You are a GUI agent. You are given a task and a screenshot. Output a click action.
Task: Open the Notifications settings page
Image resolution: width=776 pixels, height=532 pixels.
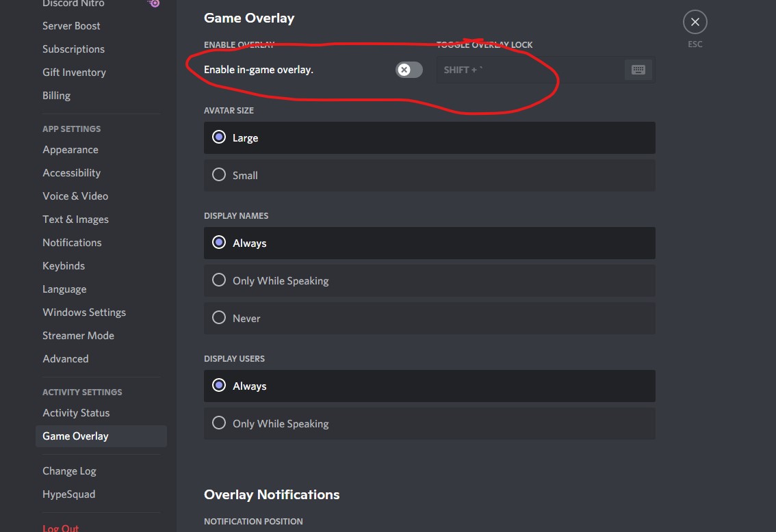72,243
